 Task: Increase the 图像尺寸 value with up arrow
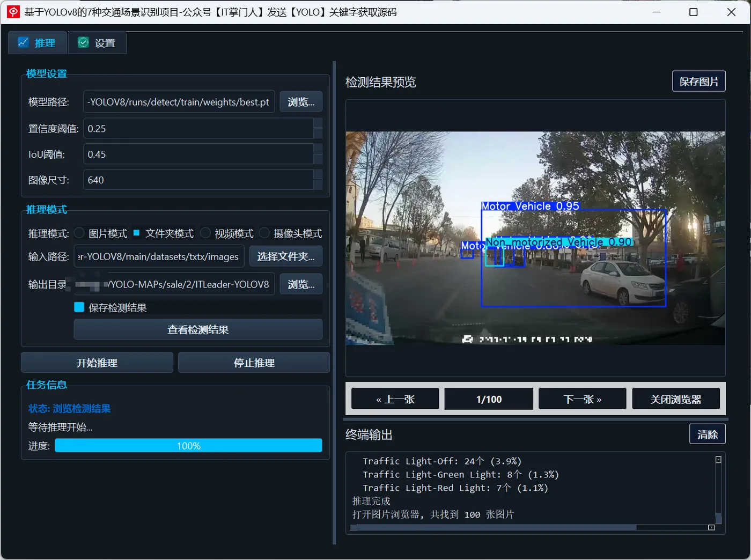pyautogui.click(x=318, y=174)
